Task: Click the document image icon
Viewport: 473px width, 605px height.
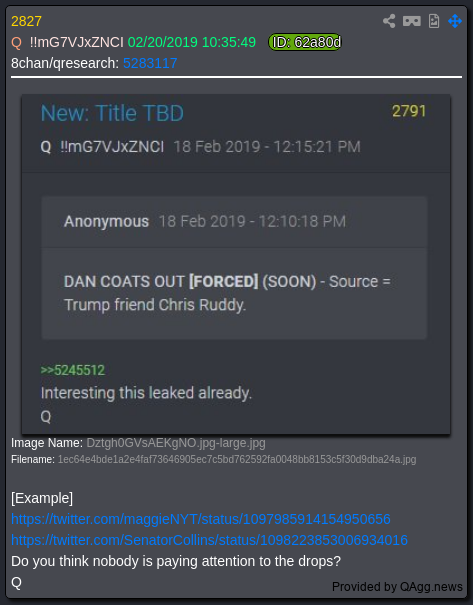Action: point(434,21)
